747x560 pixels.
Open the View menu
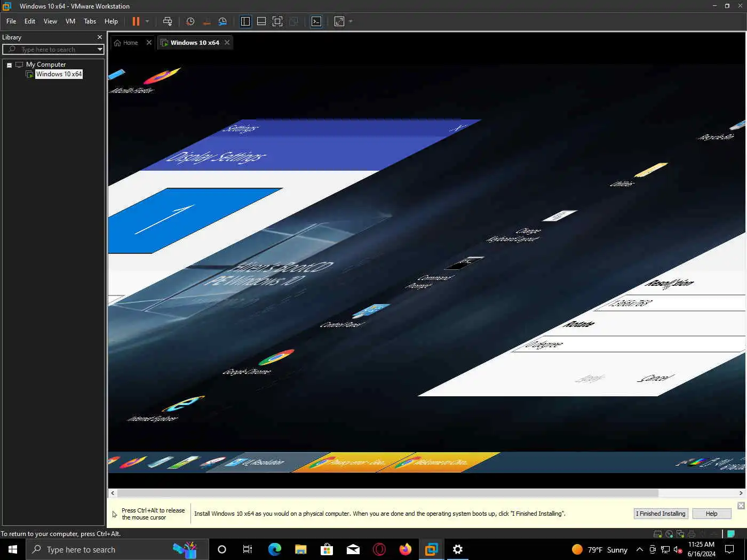(50, 21)
